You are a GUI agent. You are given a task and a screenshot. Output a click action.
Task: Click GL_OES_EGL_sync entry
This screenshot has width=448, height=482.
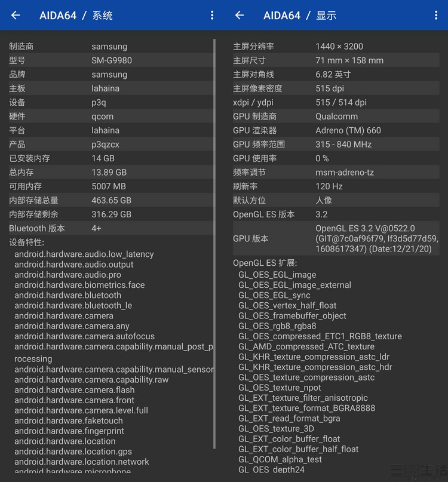(274, 295)
